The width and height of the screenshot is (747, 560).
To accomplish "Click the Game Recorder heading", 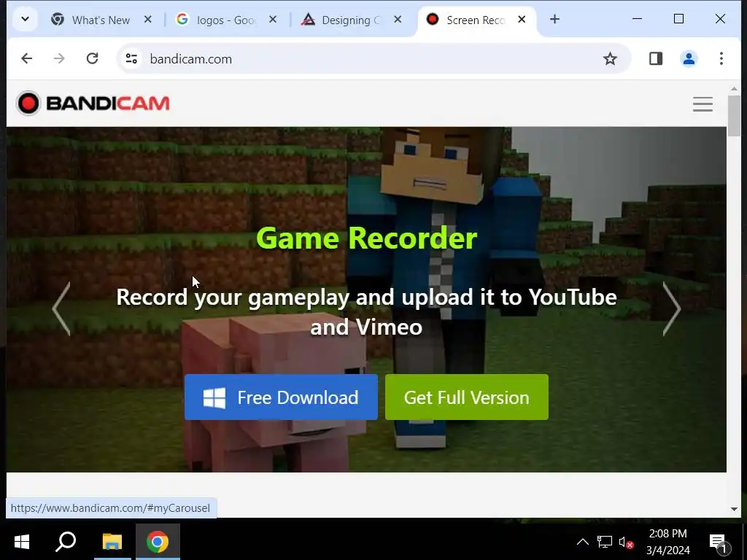I will click(366, 238).
